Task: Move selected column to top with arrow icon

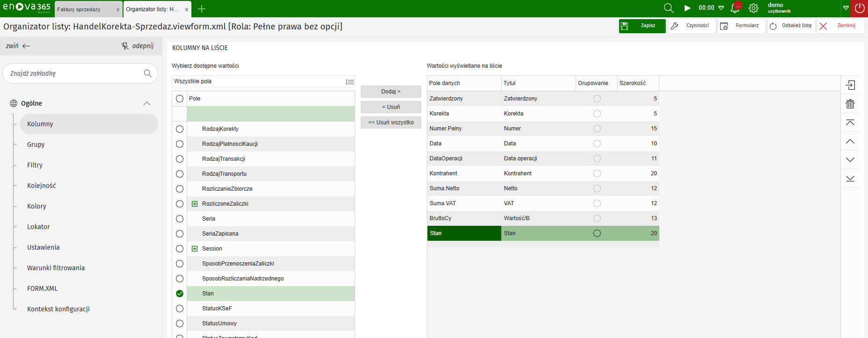Action: pyautogui.click(x=850, y=122)
